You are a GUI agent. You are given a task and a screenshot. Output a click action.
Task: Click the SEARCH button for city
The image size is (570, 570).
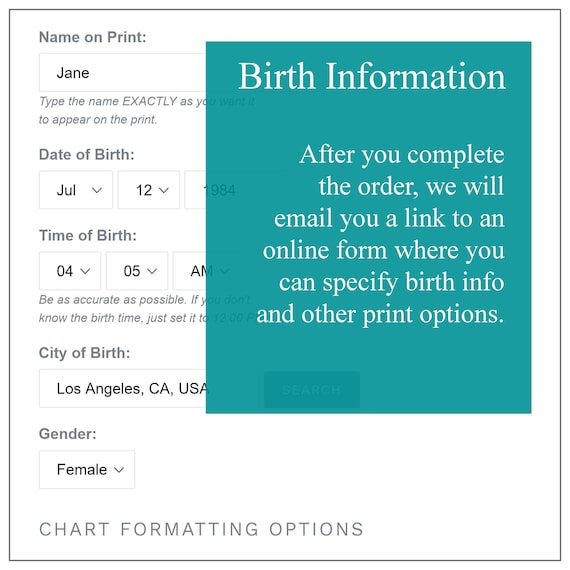312,390
